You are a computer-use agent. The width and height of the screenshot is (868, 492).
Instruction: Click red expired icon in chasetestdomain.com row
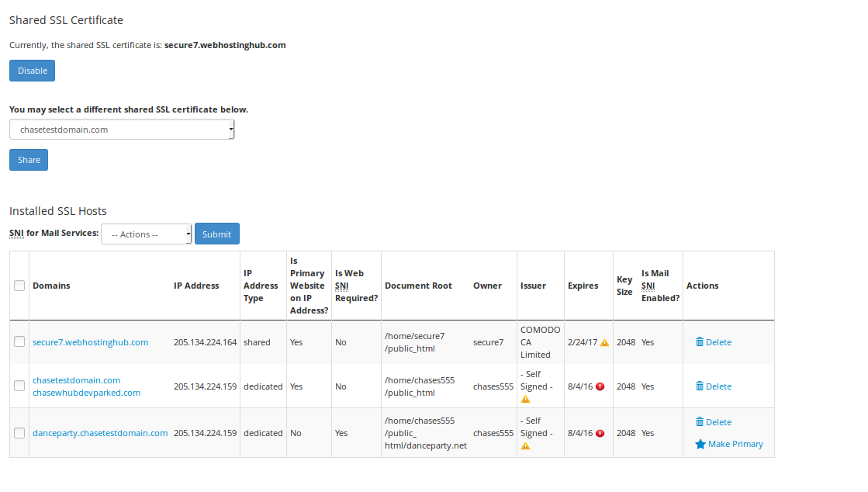(600, 386)
